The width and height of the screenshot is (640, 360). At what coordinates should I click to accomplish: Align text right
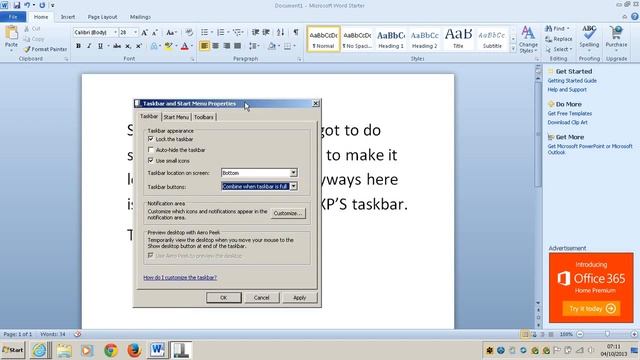(x=227, y=46)
